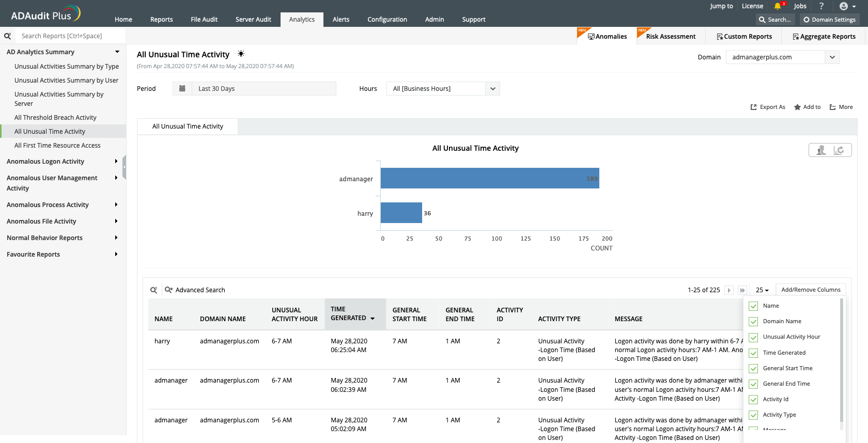Click the help question mark icon
This screenshot has width=868, height=443.
tap(822, 6)
